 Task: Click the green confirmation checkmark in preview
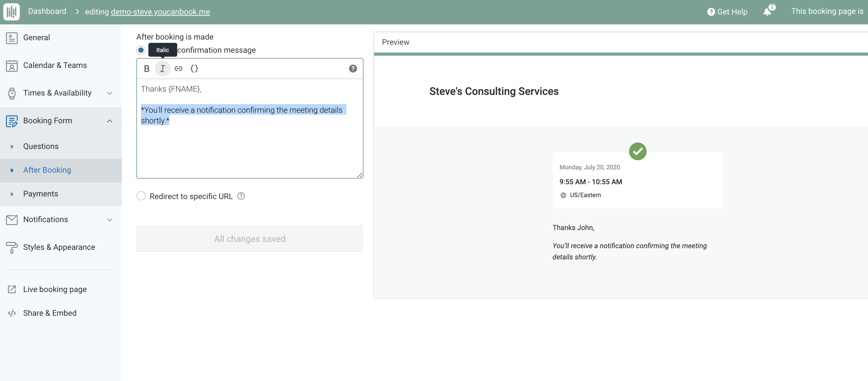[x=637, y=151]
